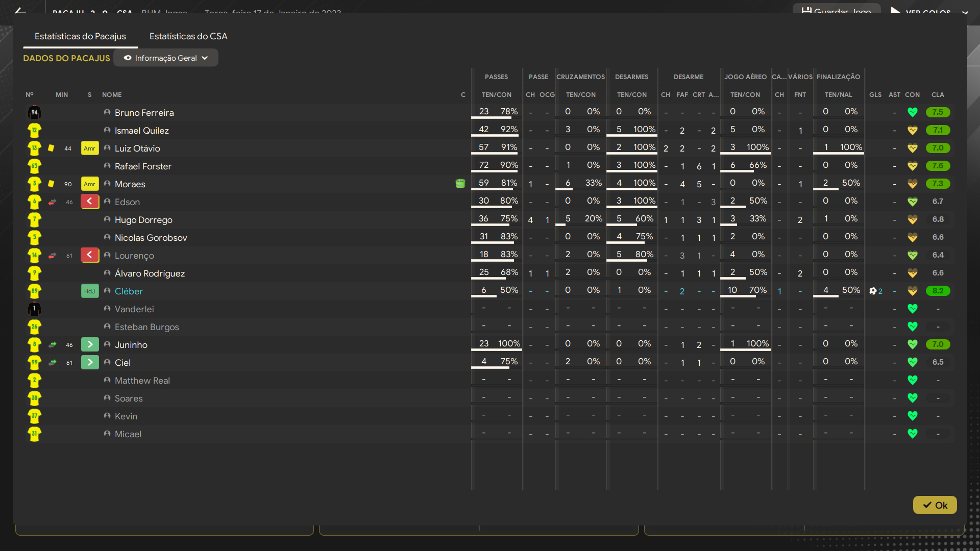980x551 pixels.
Task: Sort by Nº shirt number header
Action: (30, 95)
